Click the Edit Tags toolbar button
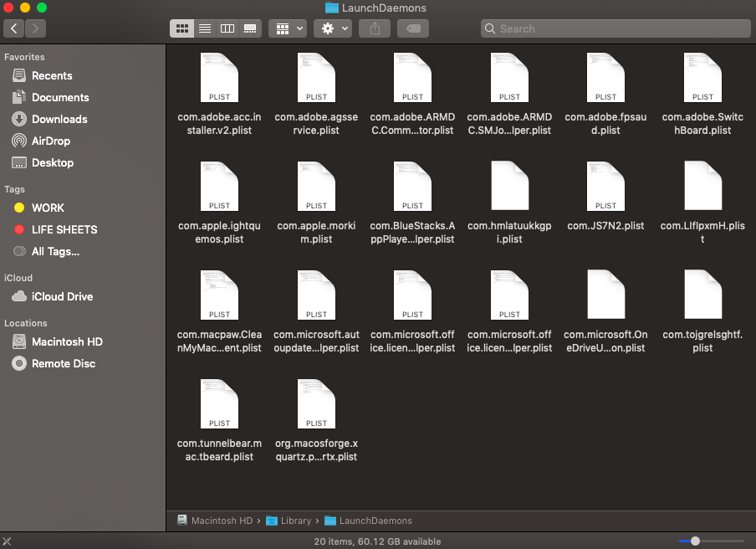The height and width of the screenshot is (549, 756). pos(413,28)
